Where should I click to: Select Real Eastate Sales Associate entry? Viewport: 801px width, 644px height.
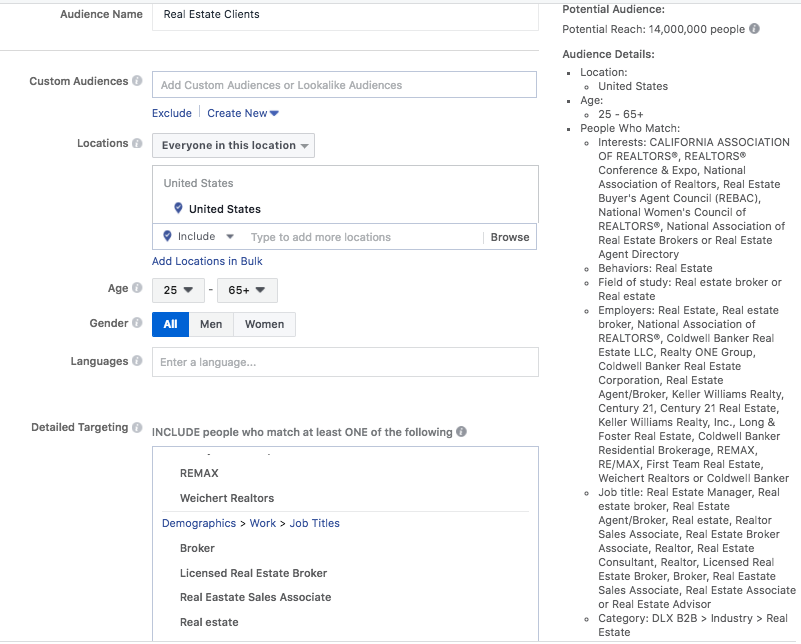(x=255, y=597)
